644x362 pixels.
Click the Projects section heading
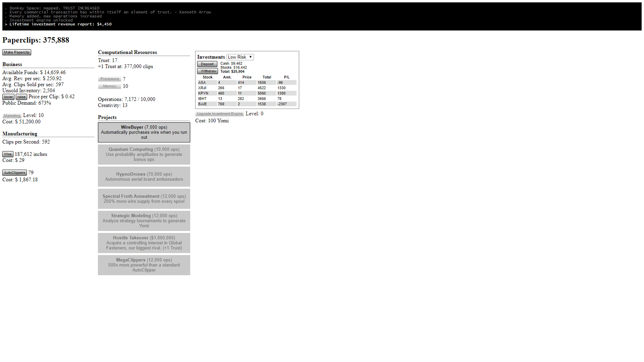107,117
